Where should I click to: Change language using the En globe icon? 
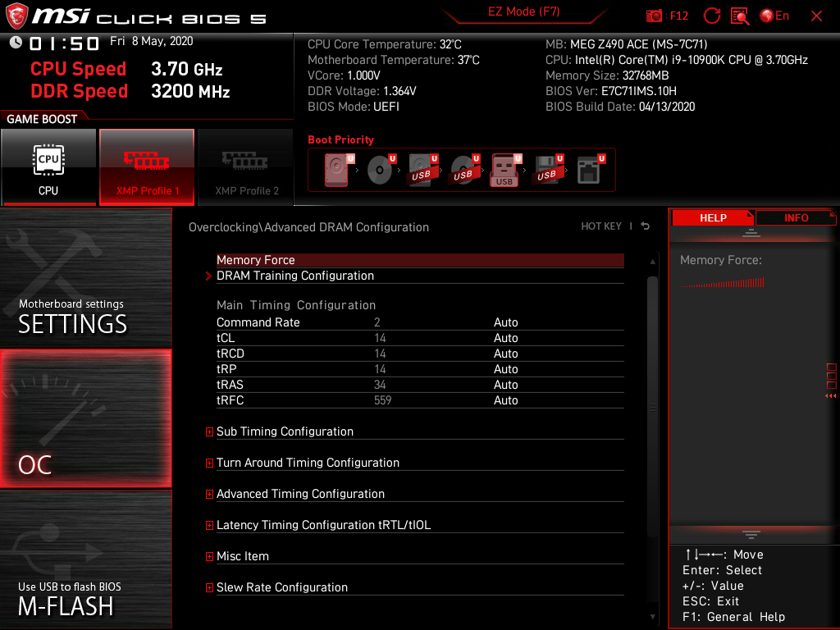pyautogui.click(x=774, y=16)
